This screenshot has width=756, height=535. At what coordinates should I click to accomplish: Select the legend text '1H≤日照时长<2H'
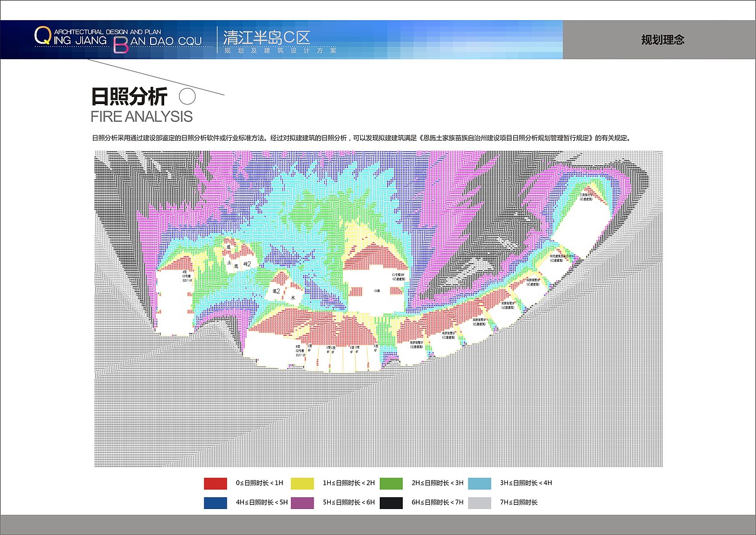349,483
